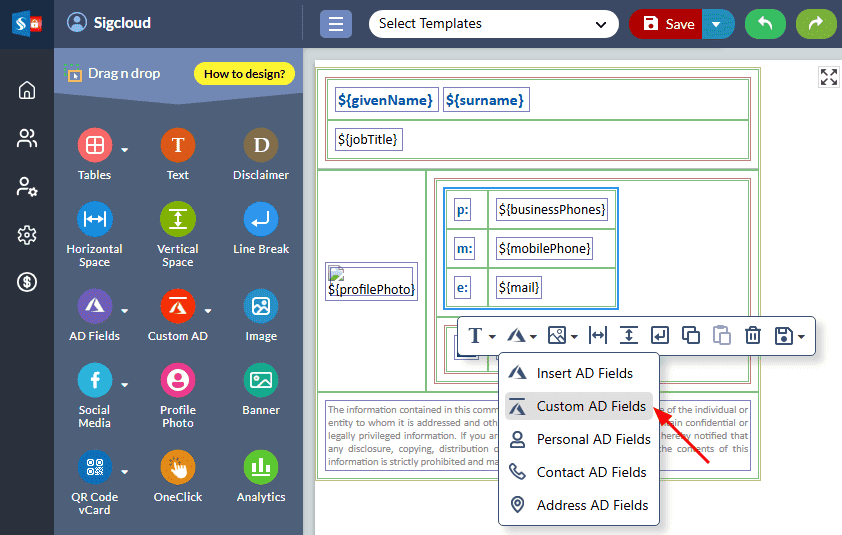This screenshot has width=842, height=535.
Task: Toggle the hamburger sidebar menu button
Action: coord(336,24)
